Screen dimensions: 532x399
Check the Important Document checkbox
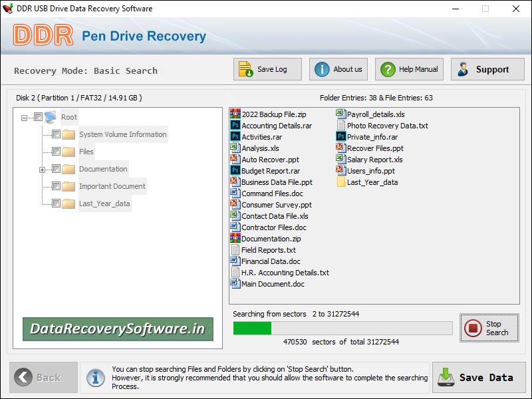pyautogui.click(x=55, y=186)
